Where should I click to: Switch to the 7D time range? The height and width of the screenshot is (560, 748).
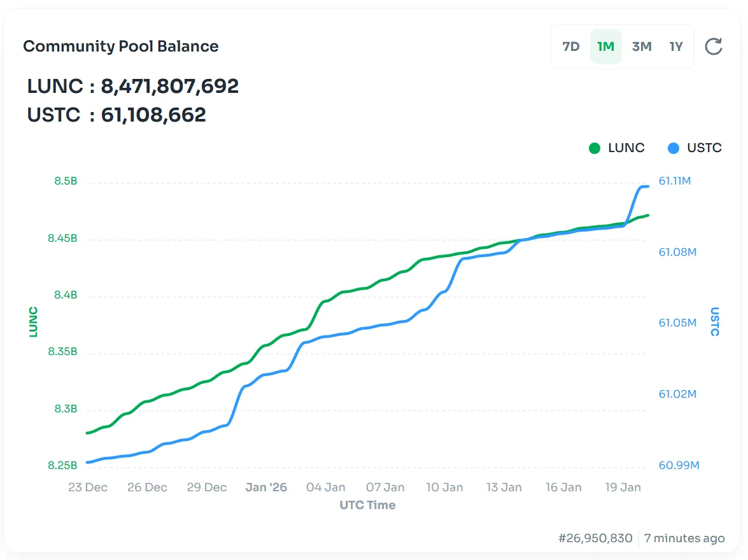click(571, 46)
